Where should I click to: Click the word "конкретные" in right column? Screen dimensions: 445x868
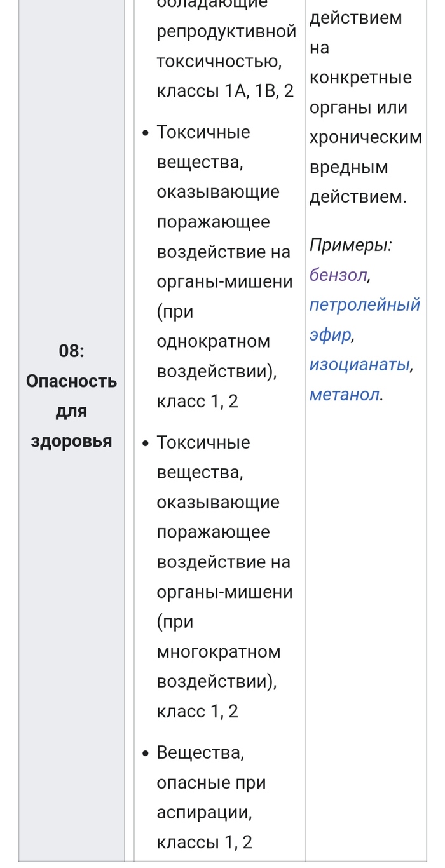[360, 78]
